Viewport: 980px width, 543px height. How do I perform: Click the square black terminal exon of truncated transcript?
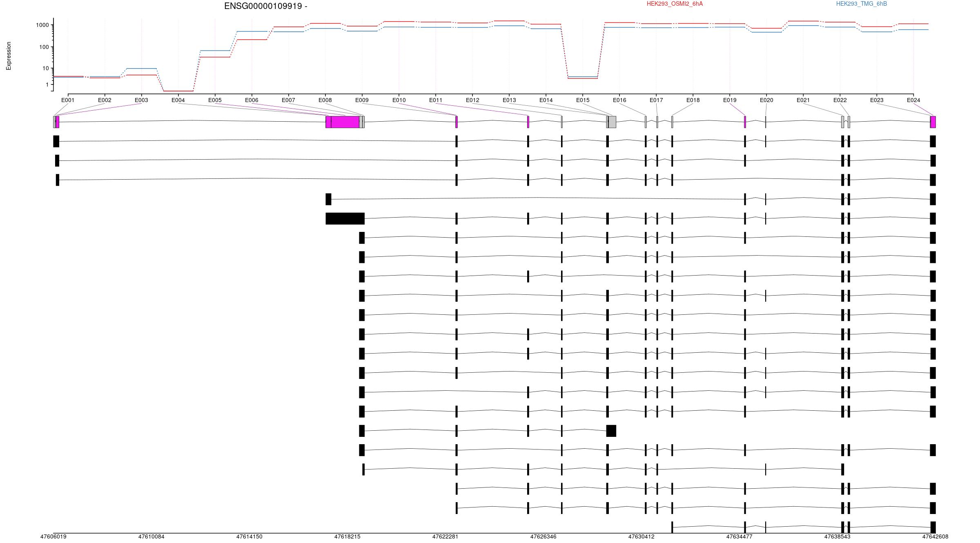pyautogui.click(x=611, y=431)
